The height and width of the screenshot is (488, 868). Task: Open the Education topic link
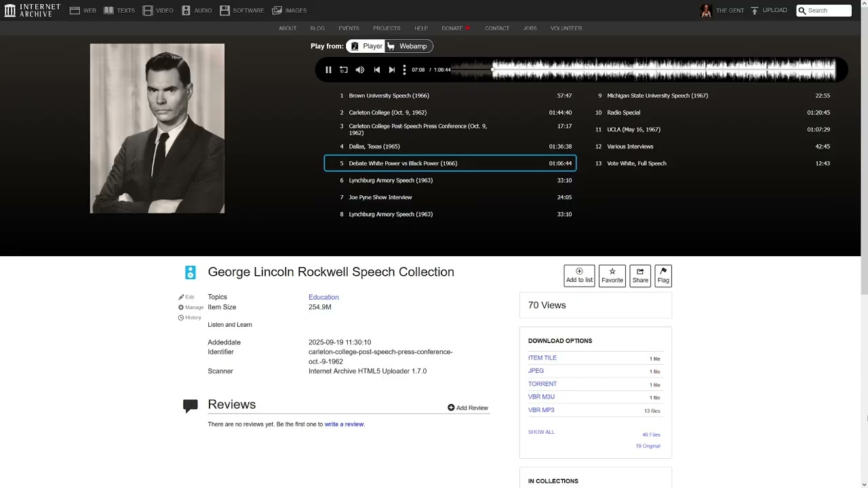pos(323,297)
